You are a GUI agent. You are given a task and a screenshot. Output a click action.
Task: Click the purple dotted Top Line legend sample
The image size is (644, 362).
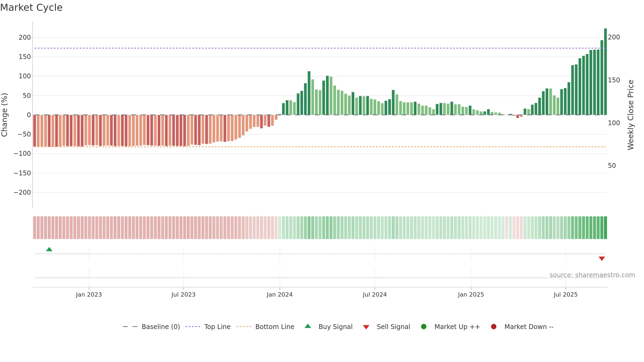point(193,327)
